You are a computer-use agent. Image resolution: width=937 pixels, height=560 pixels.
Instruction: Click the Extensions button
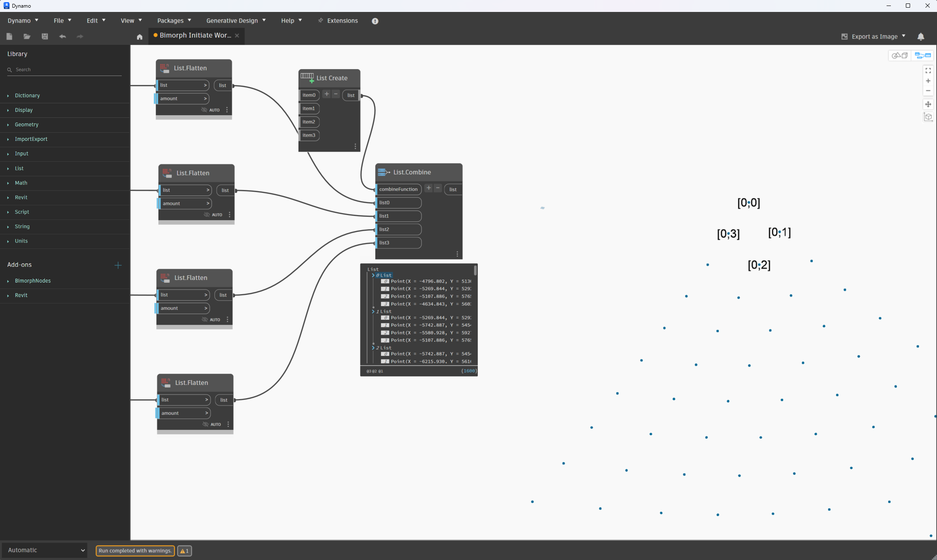(x=338, y=20)
